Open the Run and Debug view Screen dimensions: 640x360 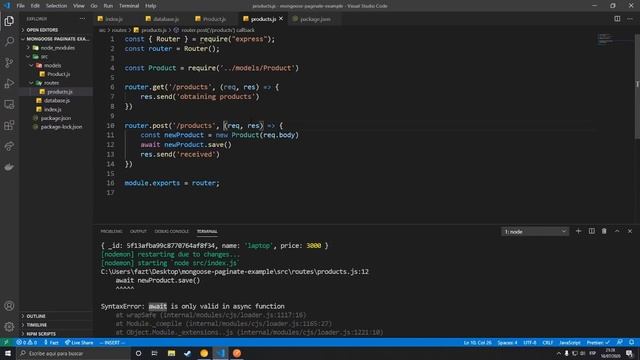point(9,83)
